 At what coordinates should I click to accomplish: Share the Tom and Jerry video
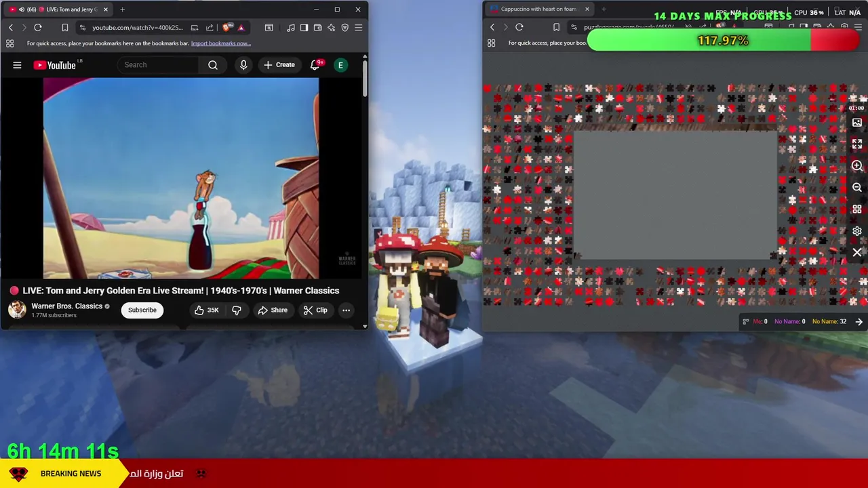[x=273, y=310]
